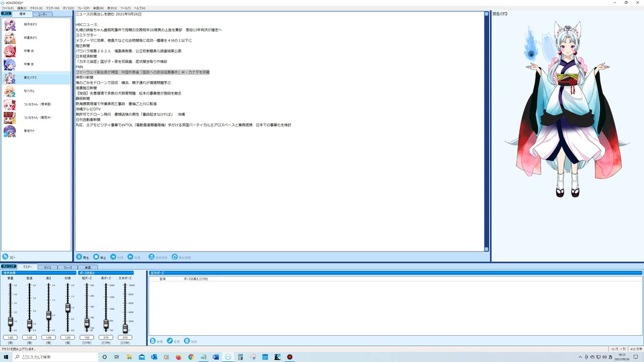Select the 音街ウナ voice
Image resolution: width=644 pixels, height=362 pixels.
pyautogui.click(x=36, y=131)
